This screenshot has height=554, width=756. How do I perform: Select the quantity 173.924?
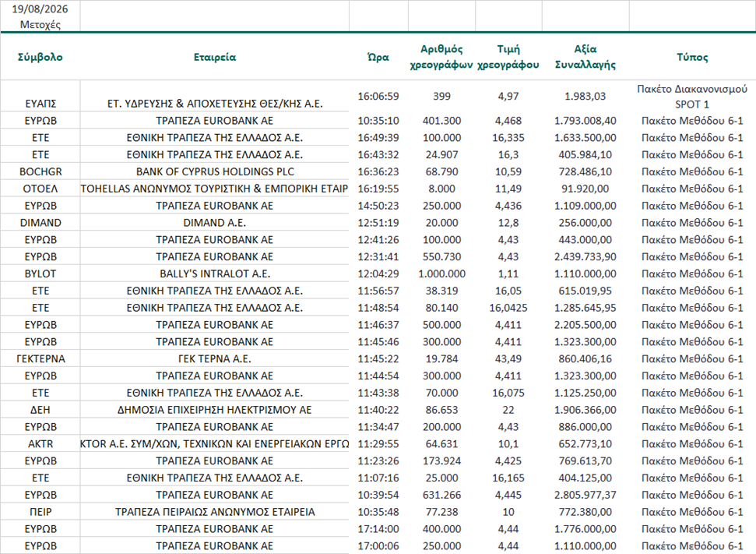point(441,460)
